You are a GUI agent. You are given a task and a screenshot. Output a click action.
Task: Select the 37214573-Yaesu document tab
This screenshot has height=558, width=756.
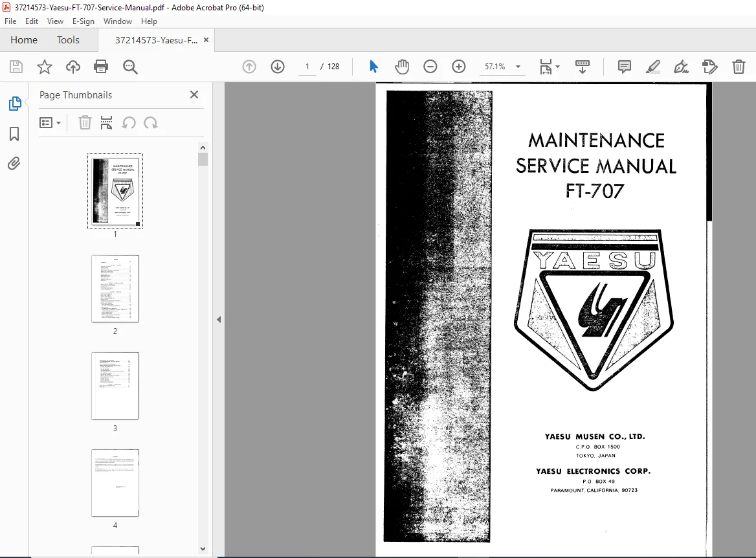[156, 40]
